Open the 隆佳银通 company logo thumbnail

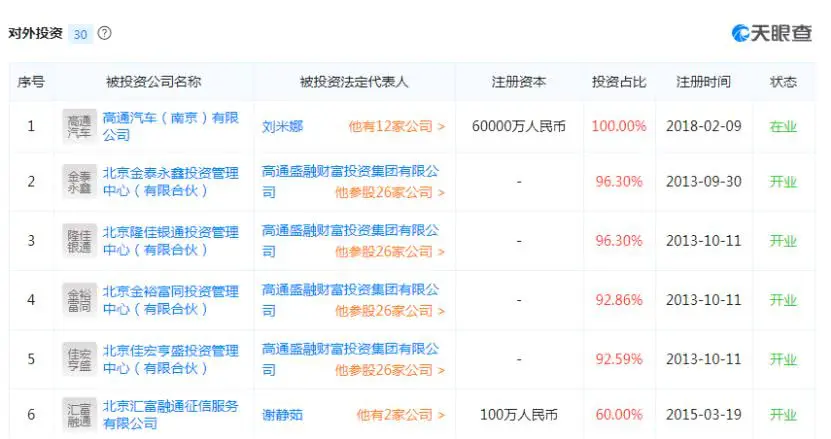[79, 241]
